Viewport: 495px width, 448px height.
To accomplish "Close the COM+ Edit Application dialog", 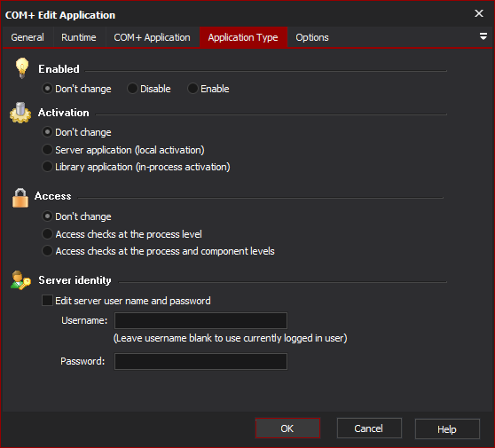I will 478,13.
